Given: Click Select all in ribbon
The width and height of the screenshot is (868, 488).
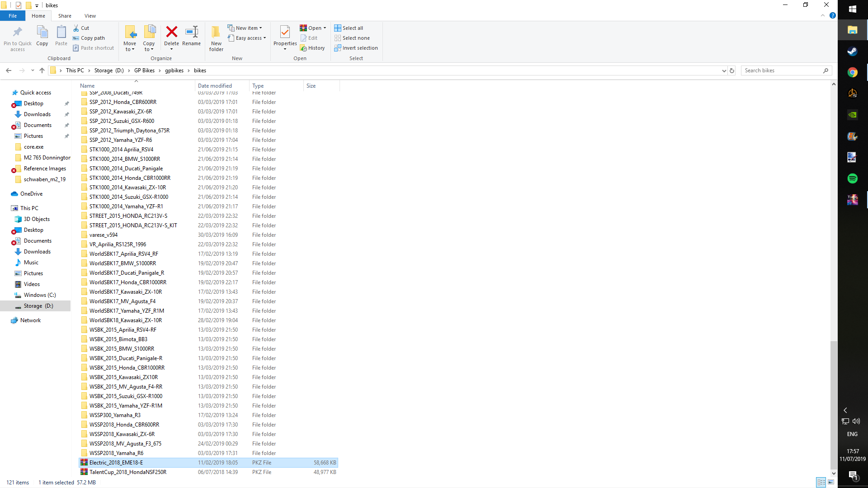Looking at the screenshot, I should pyautogui.click(x=349, y=28).
